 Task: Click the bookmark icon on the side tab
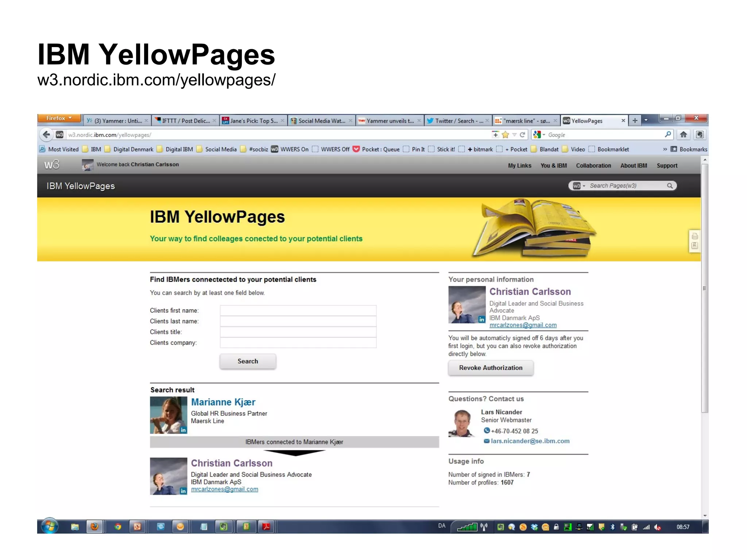coord(694,245)
